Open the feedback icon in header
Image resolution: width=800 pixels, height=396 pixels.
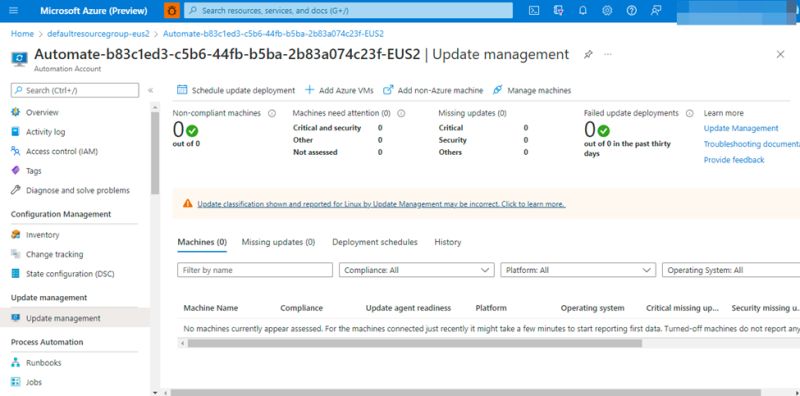[x=656, y=11]
